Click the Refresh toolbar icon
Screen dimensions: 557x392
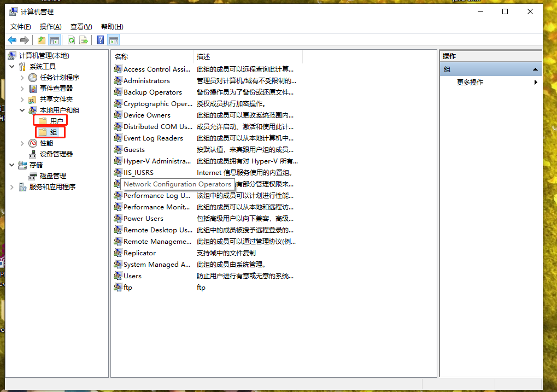[72, 40]
